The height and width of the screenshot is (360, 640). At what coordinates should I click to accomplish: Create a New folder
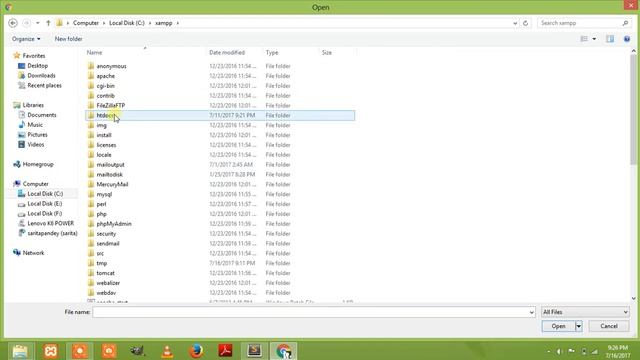[68, 39]
